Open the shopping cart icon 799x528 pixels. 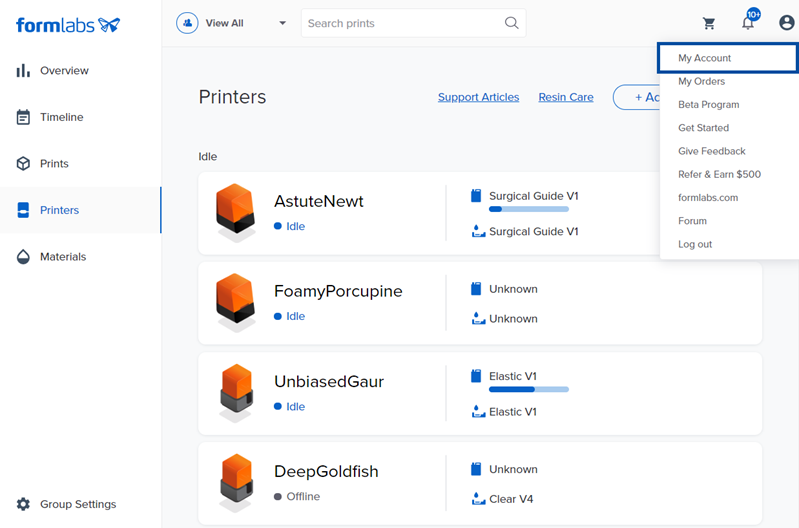click(x=709, y=23)
